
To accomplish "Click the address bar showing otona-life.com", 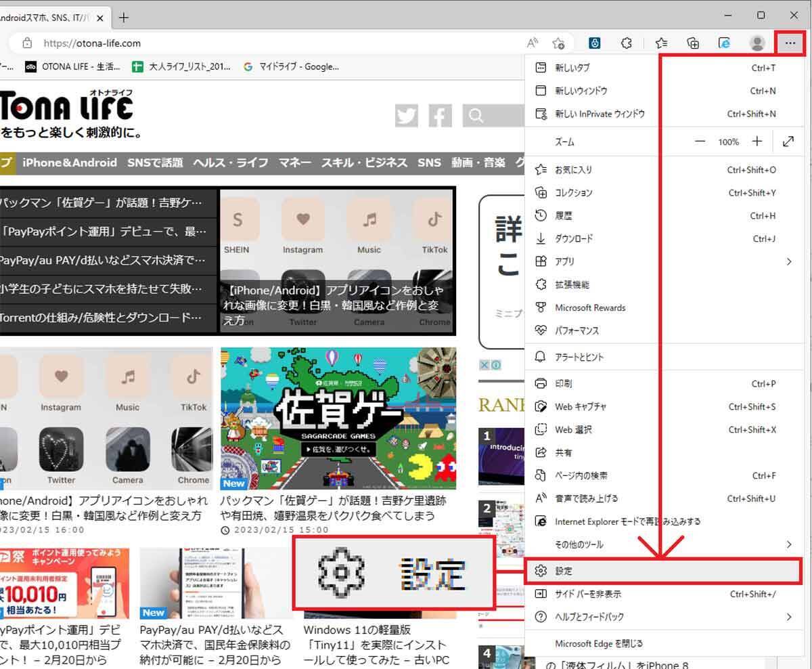I will point(271,43).
